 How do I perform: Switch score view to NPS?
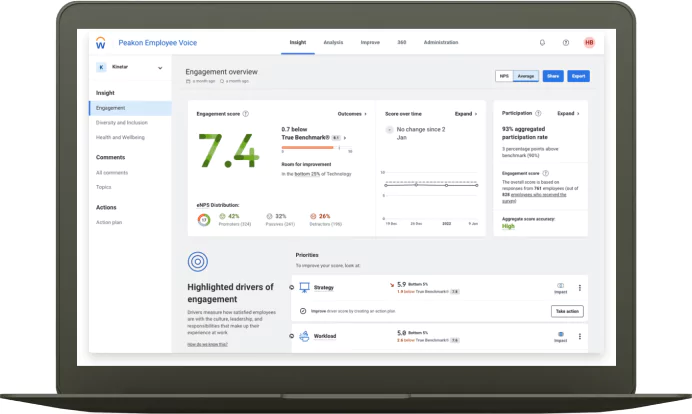coord(504,76)
